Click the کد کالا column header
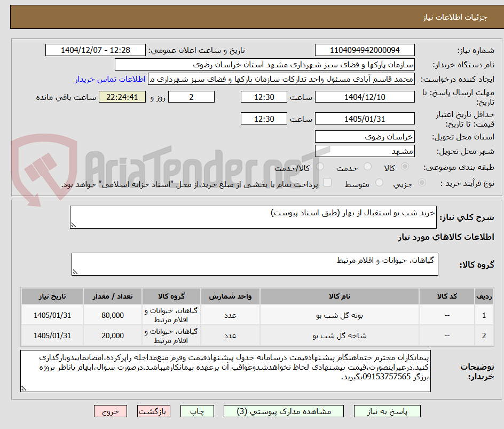504x429 pixels. pyautogui.click(x=447, y=296)
